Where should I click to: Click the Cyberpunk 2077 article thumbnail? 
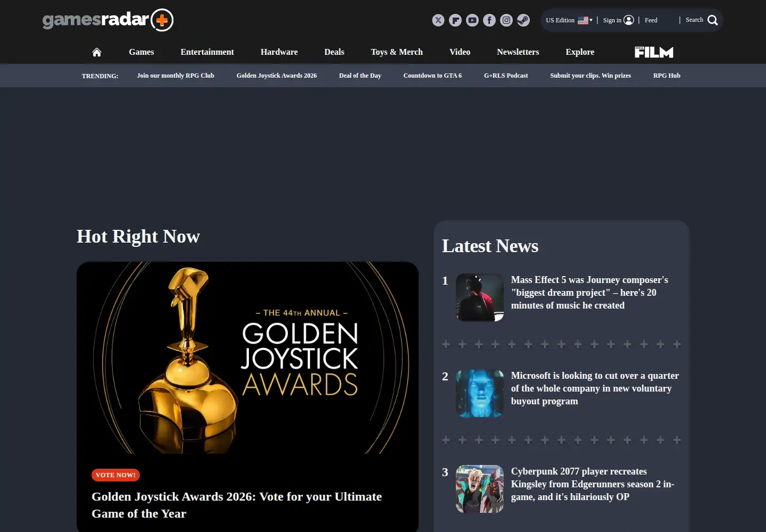tap(480, 489)
